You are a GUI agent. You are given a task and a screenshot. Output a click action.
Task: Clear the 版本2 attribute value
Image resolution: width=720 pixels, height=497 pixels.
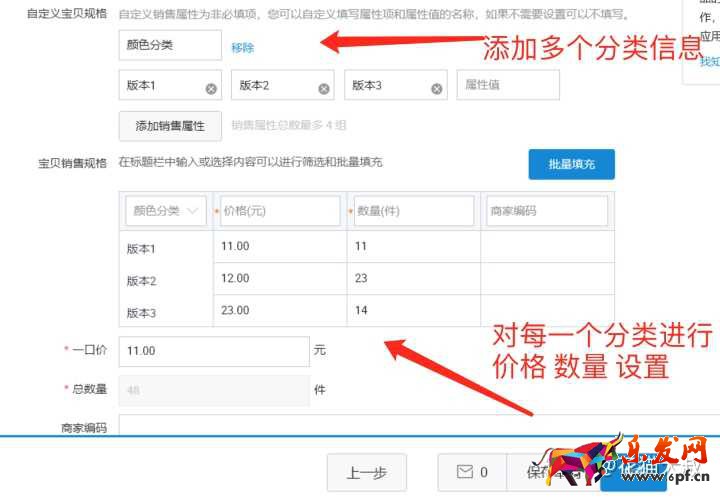[324, 88]
